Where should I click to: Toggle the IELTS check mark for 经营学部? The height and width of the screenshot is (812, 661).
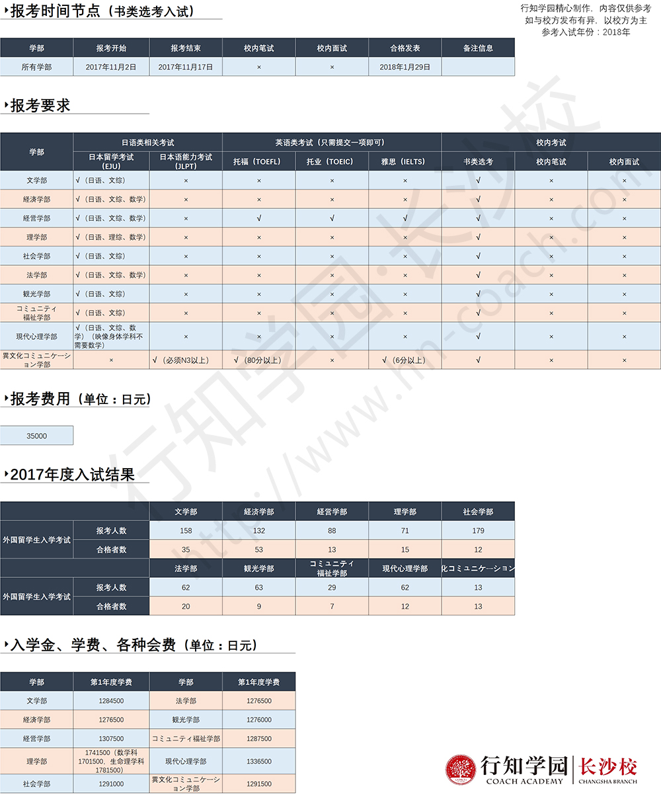click(405, 218)
